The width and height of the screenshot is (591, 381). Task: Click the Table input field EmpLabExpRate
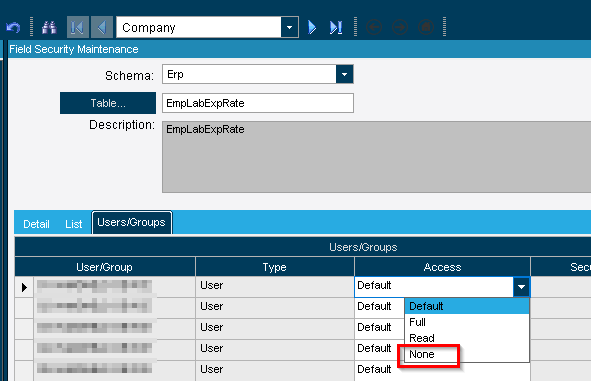[258, 103]
